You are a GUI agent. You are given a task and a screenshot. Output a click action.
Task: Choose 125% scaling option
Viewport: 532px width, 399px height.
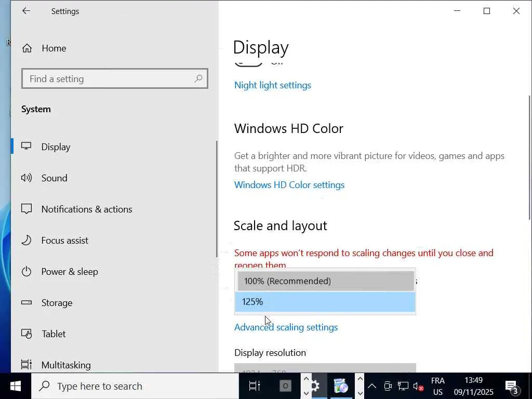tap(325, 302)
